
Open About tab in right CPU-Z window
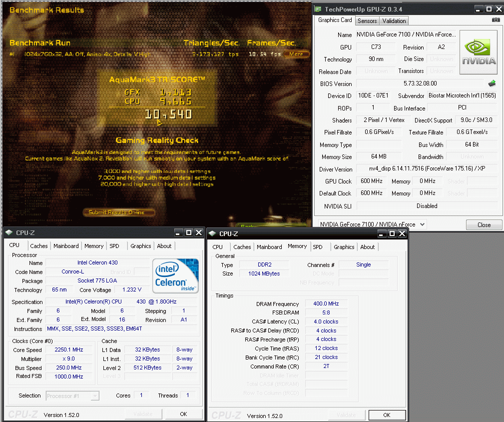(x=368, y=247)
